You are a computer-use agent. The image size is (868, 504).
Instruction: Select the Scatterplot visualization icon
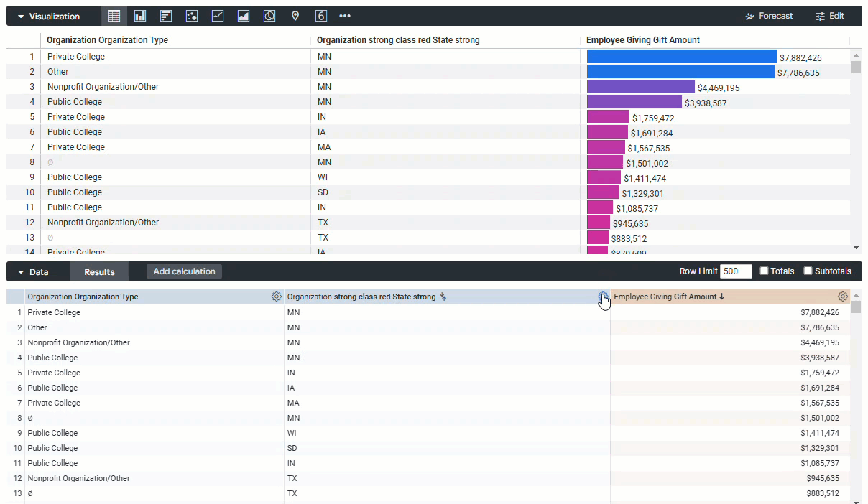pos(192,16)
